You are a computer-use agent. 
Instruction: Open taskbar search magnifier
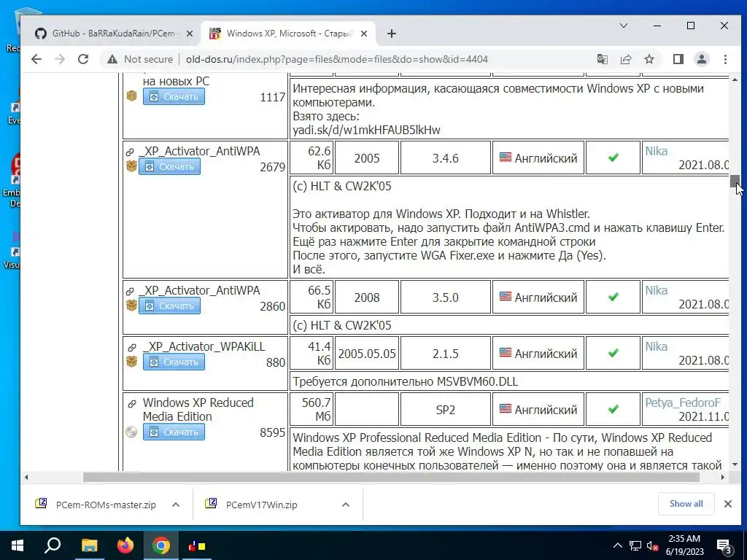[x=53, y=545]
